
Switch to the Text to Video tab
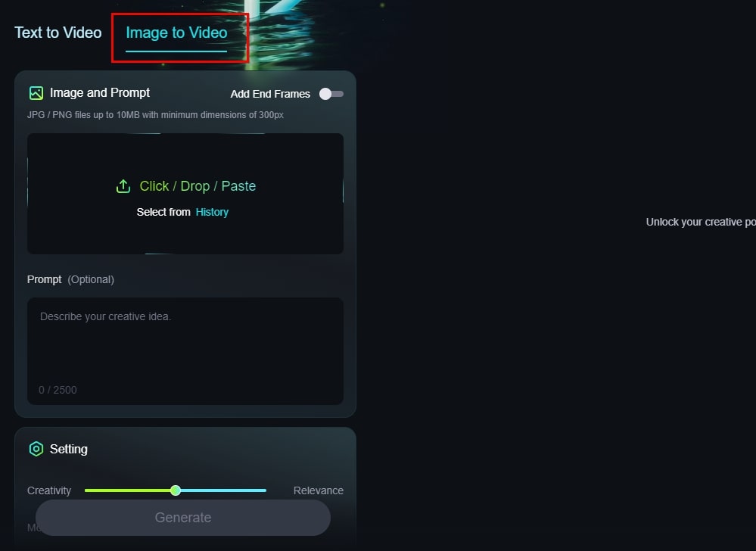tap(58, 33)
